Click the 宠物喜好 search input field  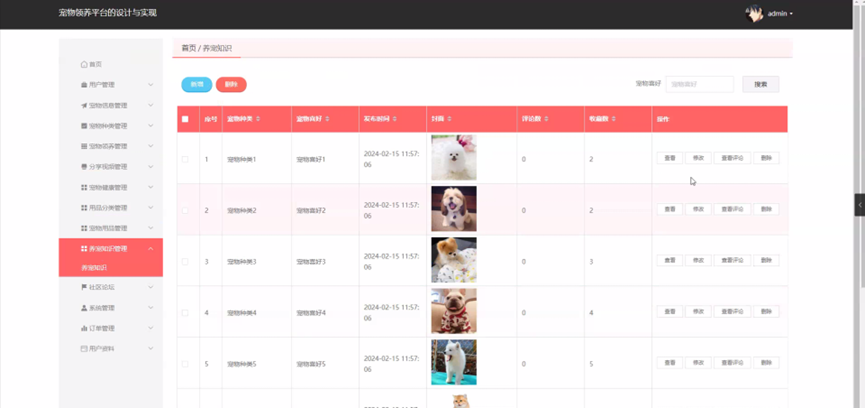pos(700,84)
